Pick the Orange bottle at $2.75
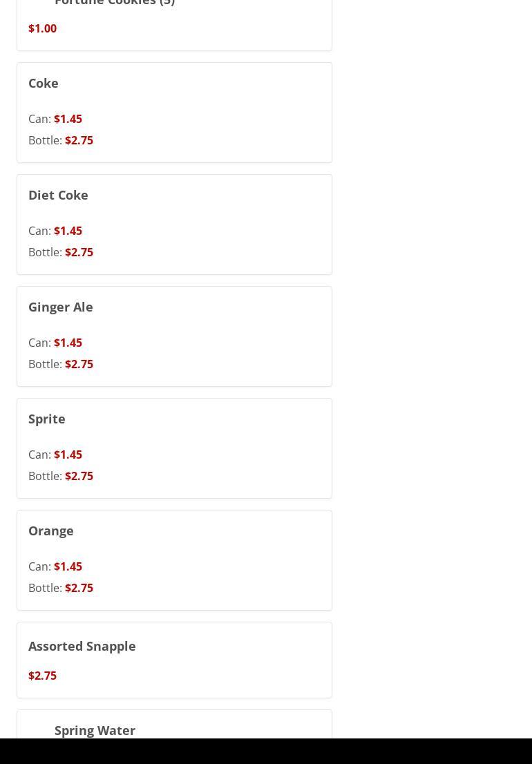The width and height of the screenshot is (532, 764). point(79,588)
